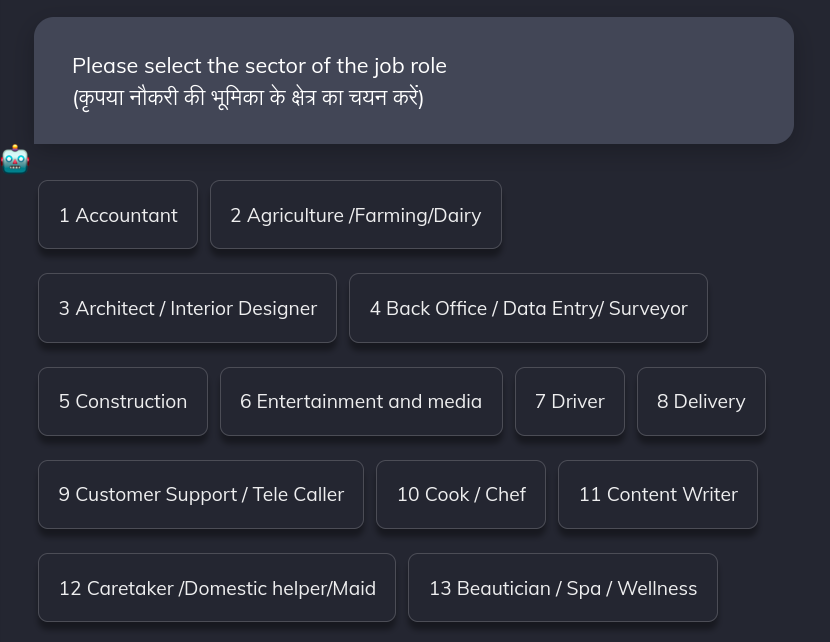Choose the 8 Delivery sector
Screen dimensions: 830x642
[701, 401]
